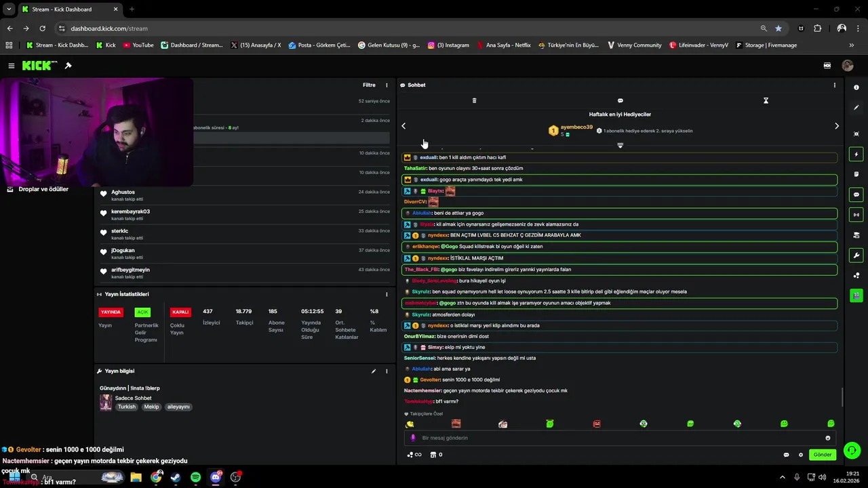The height and width of the screenshot is (488, 868).
Task: Click the purple microphone icon in message box
Action: pyautogui.click(x=413, y=438)
